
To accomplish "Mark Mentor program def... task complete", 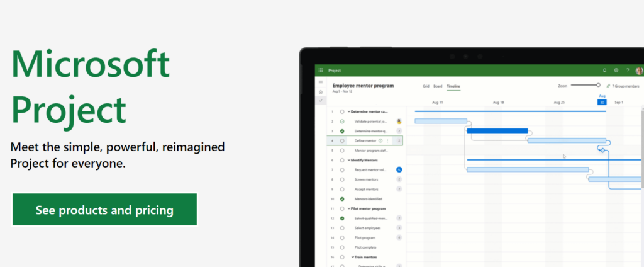I will click(342, 151).
